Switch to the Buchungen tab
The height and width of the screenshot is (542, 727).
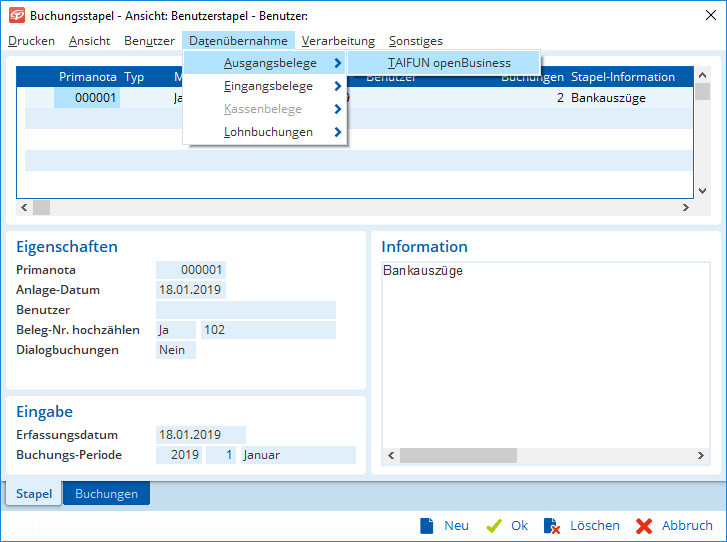pyautogui.click(x=106, y=493)
